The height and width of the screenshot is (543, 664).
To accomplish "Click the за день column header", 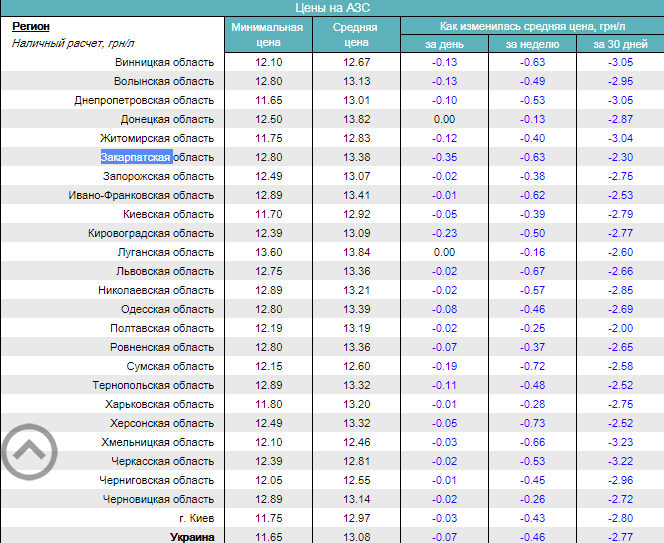I will 443,44.
